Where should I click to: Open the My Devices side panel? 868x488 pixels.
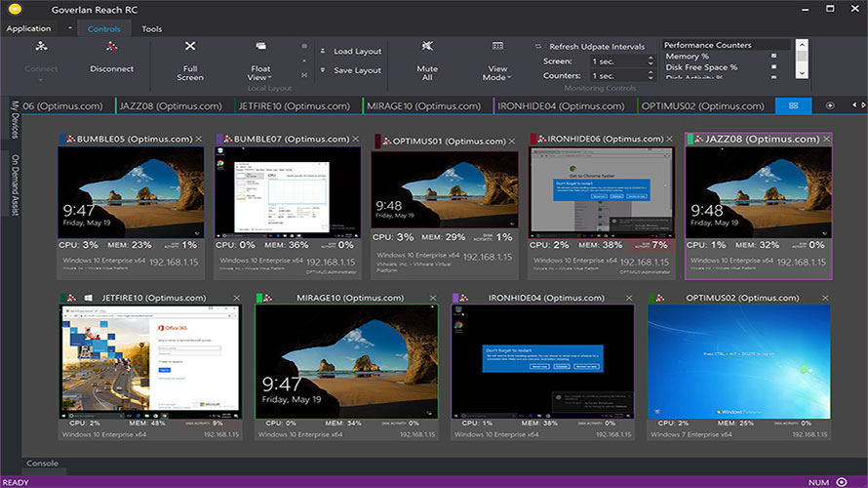click(x=15, y=119)
